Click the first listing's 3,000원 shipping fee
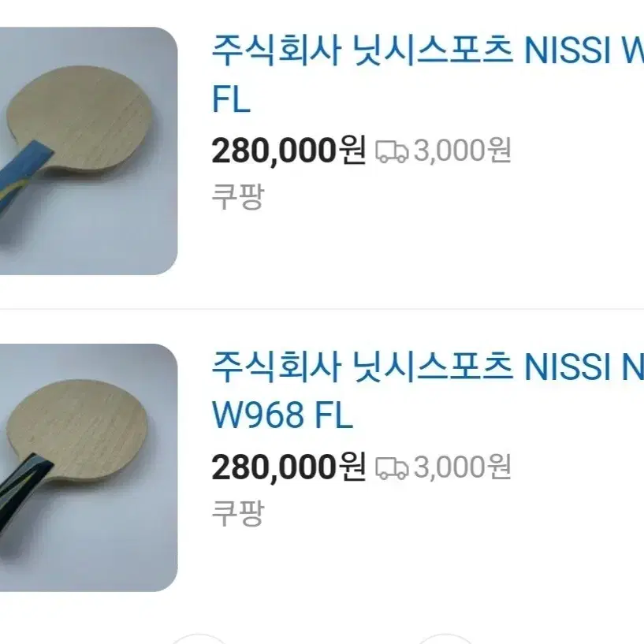 pos(463,151)
